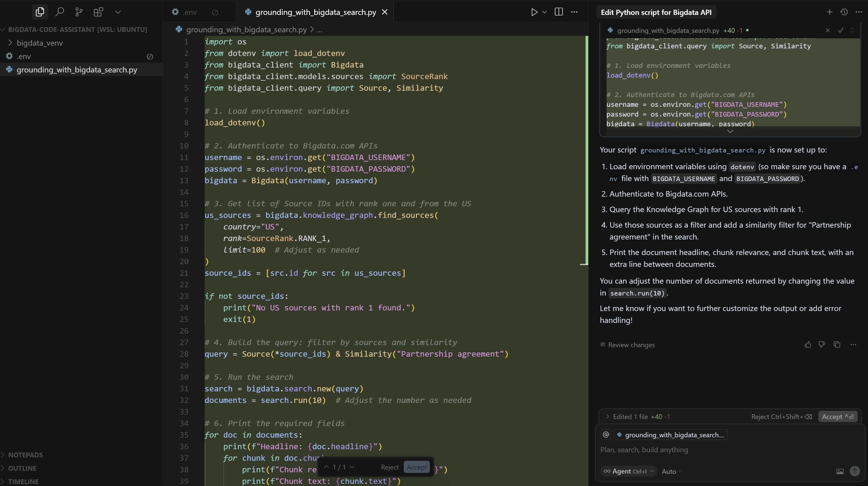
Task: Run the Python file with the play icon
Action: [534, 12]
